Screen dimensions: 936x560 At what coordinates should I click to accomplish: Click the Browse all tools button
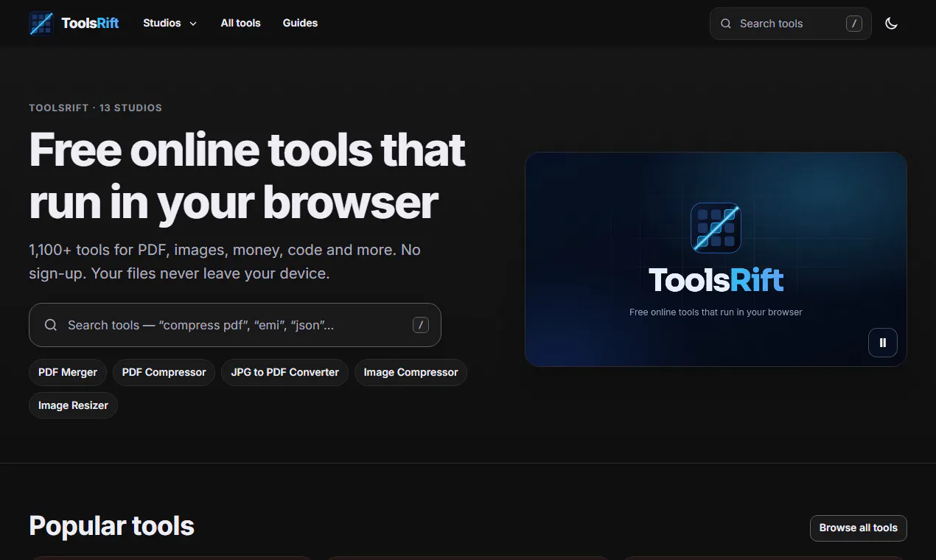click(859, 528)
